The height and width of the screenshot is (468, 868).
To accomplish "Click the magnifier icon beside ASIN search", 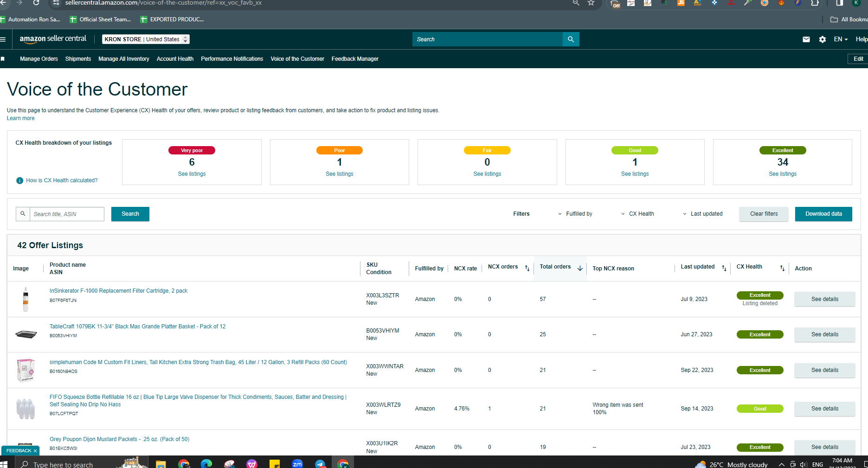I will [23, 214].
